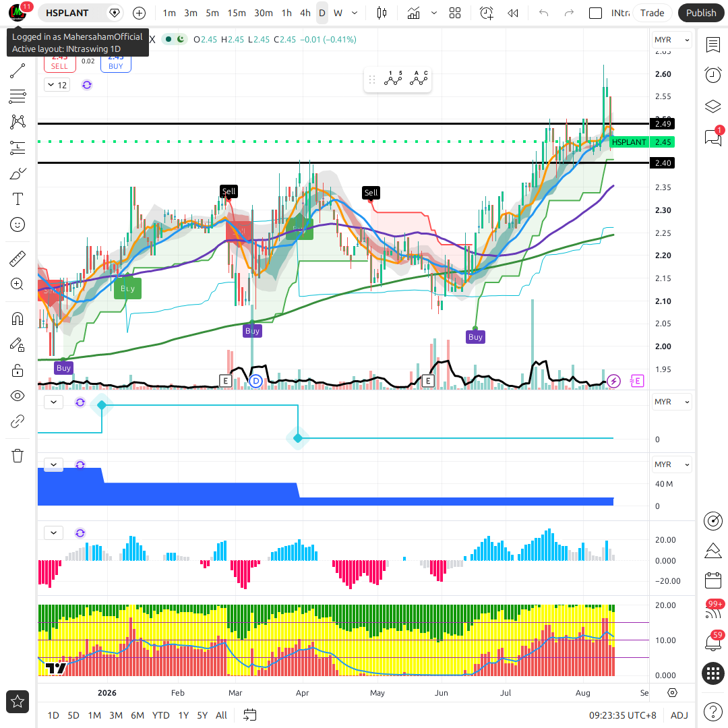
Task: Open the help center question icon
Action: (x=712, y=711)
